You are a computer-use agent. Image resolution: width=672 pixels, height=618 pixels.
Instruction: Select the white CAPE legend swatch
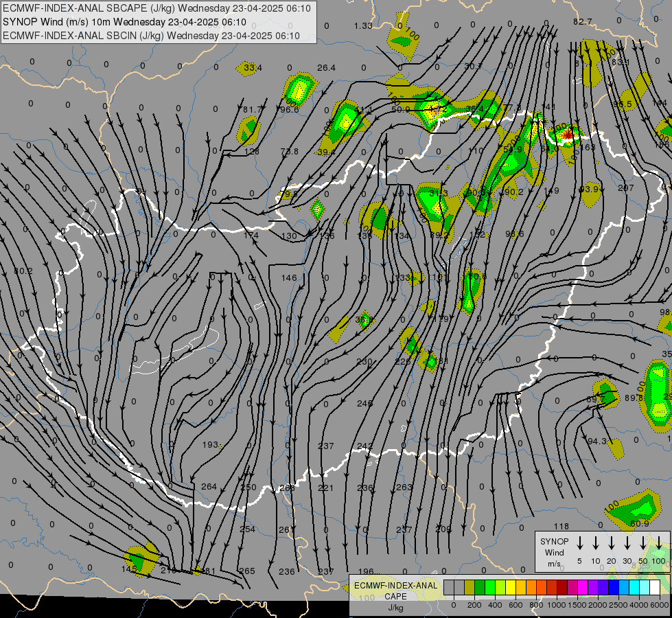[x=654, y=587]
